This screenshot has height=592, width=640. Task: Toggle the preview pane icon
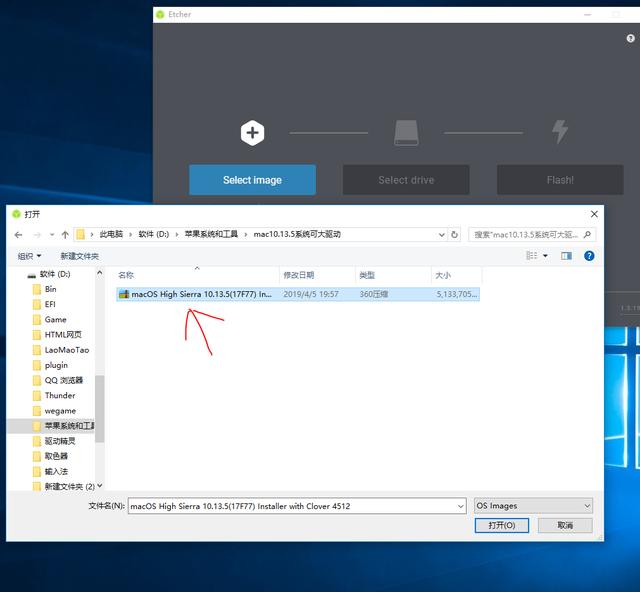click(x=566, y=256)
